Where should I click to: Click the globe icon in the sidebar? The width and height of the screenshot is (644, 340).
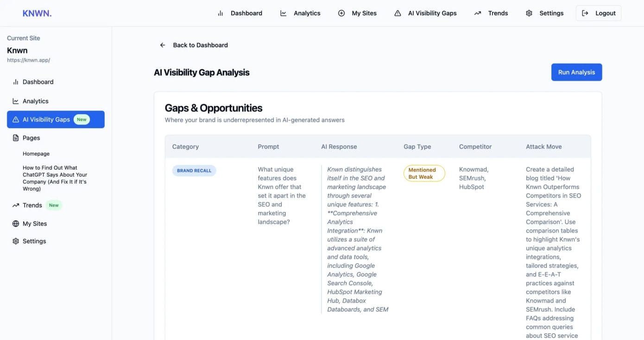[16, 224]
